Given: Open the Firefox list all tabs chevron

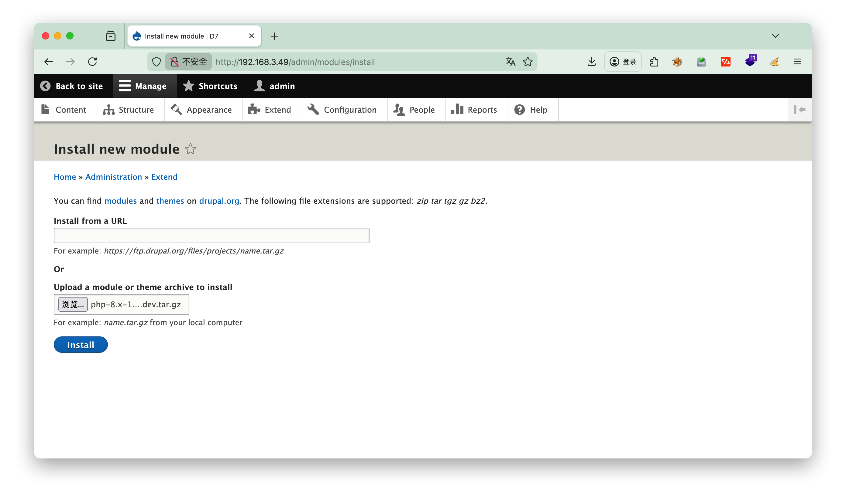Looking at the screenshot, I should click(x=775, y=36).
